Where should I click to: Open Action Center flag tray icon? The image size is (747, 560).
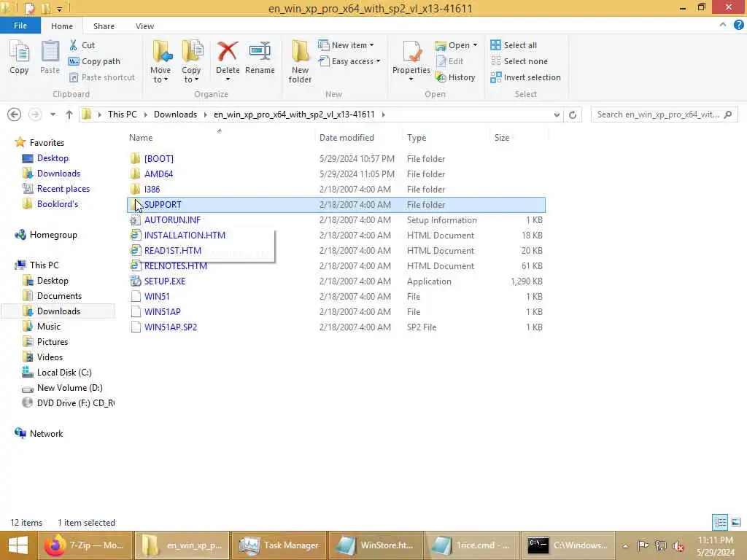[643, 545]
